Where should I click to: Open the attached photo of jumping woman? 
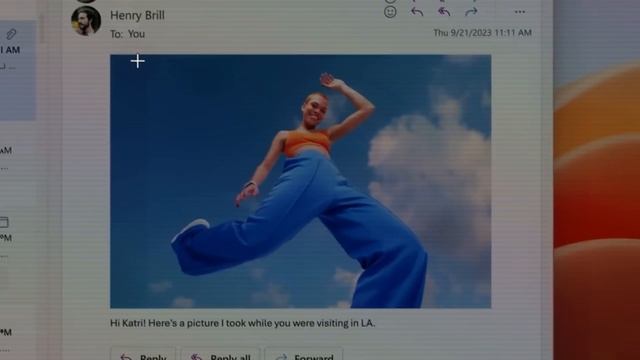(300, 181)
